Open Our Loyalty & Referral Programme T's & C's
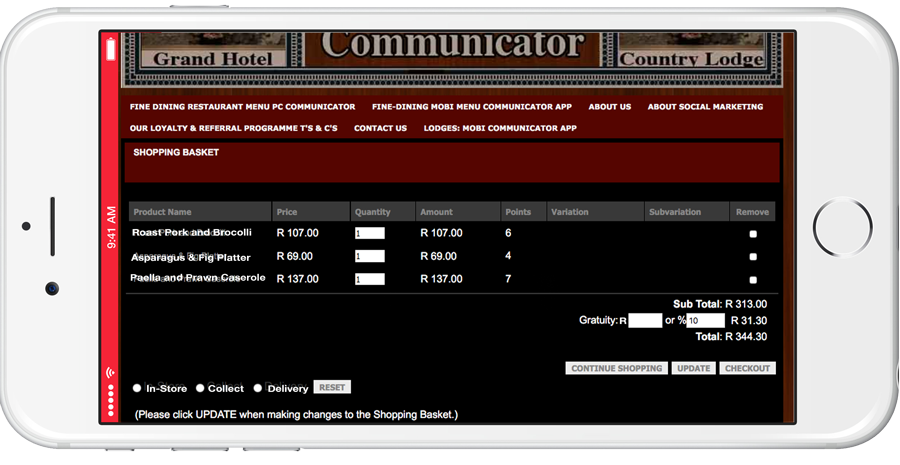This screenshot has width=900, height=465. pyautogui.click(x=234, y=128)
